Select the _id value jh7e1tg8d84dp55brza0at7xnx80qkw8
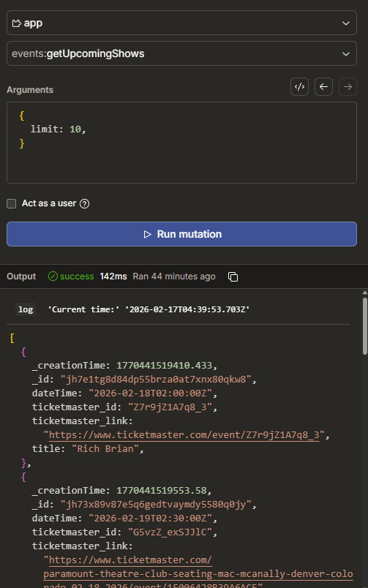 [x=156, y=380]
